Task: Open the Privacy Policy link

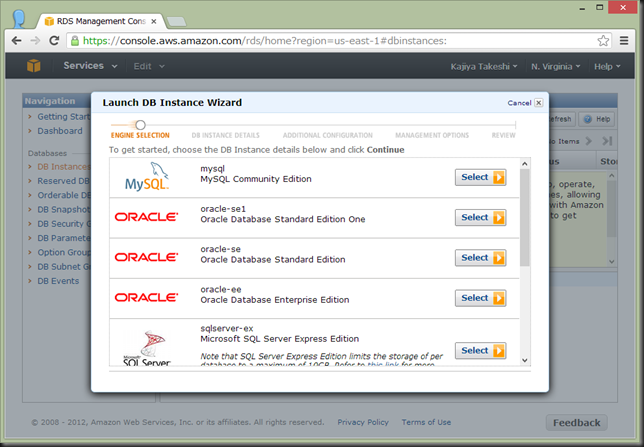Action: coord(363,422)
